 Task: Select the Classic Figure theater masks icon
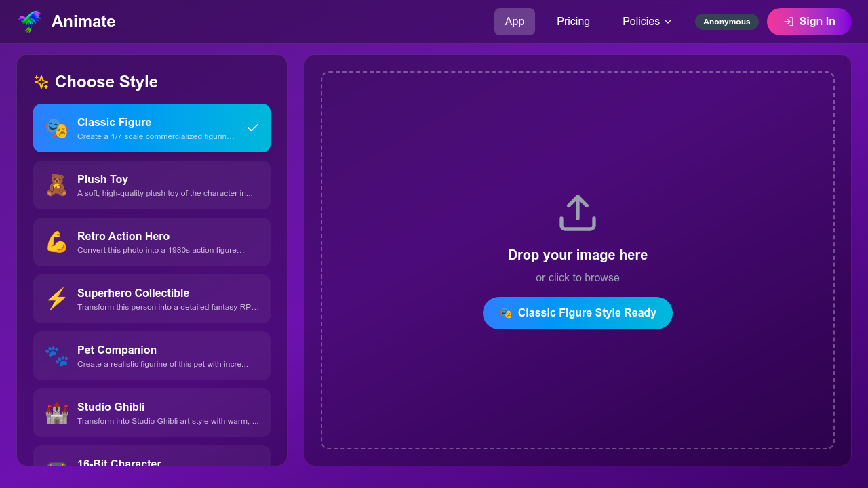[x=56, y=127]
